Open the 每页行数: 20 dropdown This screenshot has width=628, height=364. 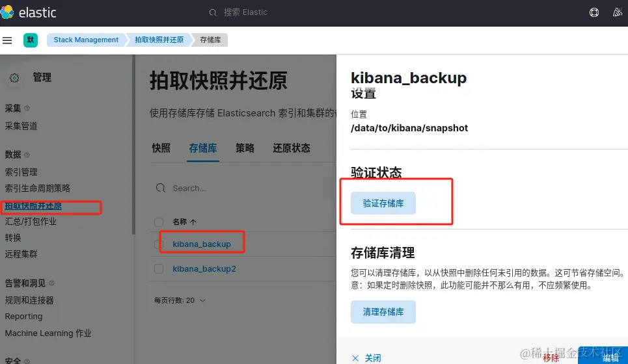pyautogui.click(x=180, y=300)
